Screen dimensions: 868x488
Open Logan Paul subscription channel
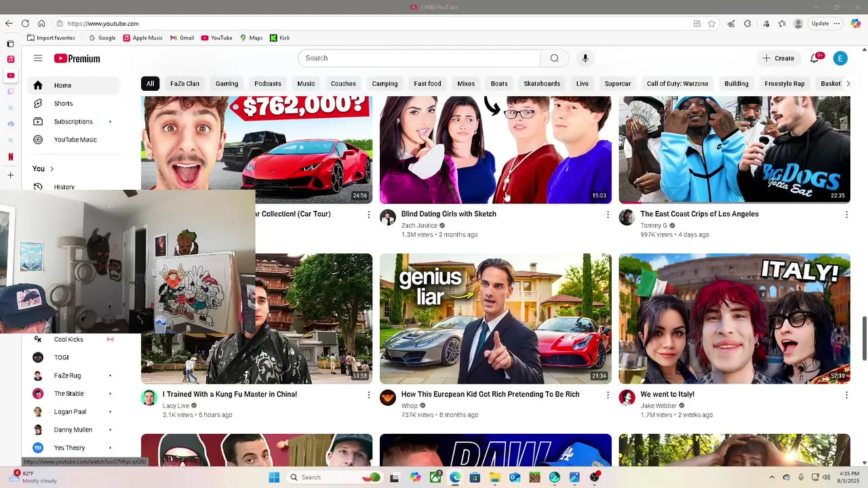75,411
